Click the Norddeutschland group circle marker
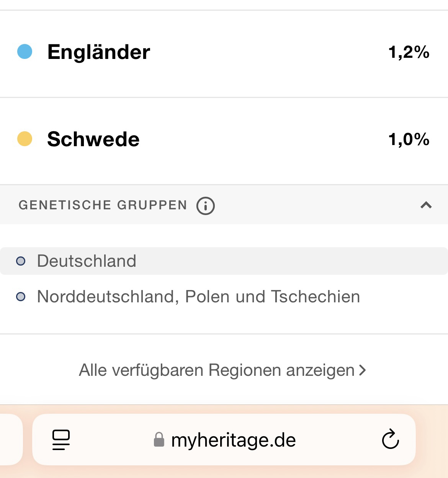448x478 pixels. (21, 297)
